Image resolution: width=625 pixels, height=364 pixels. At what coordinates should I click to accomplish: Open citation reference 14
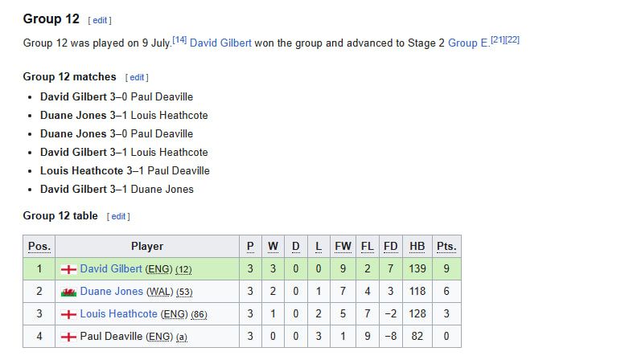(x=179, y=40)
